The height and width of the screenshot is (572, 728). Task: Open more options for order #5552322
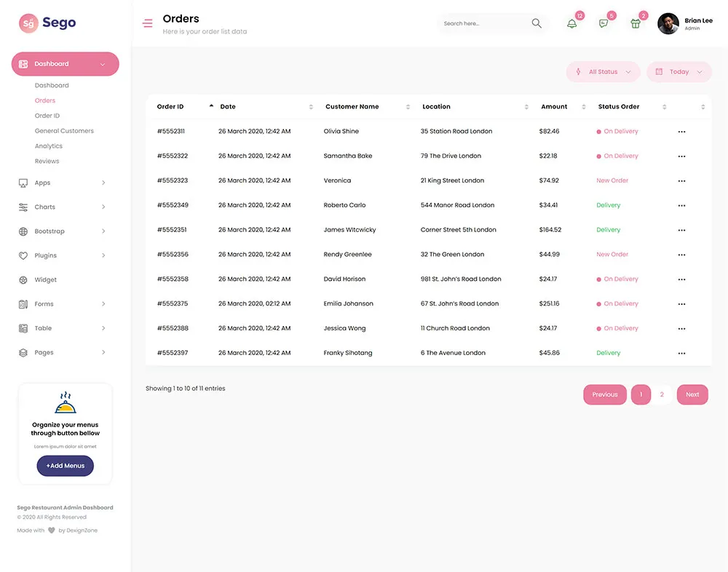pyautogui.click(x=681, y=156)
